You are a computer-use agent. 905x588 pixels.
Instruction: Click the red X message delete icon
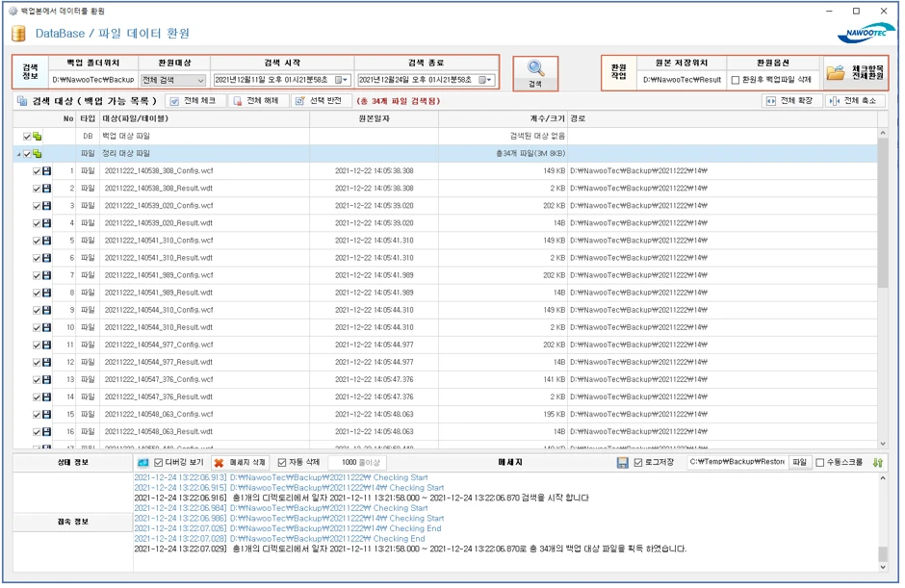(219, 463)
